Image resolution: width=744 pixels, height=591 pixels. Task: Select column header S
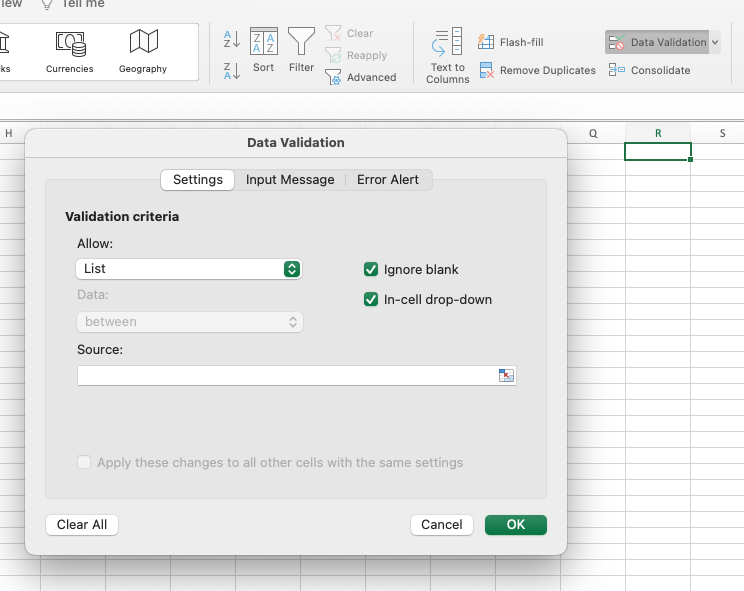(723, 133)
